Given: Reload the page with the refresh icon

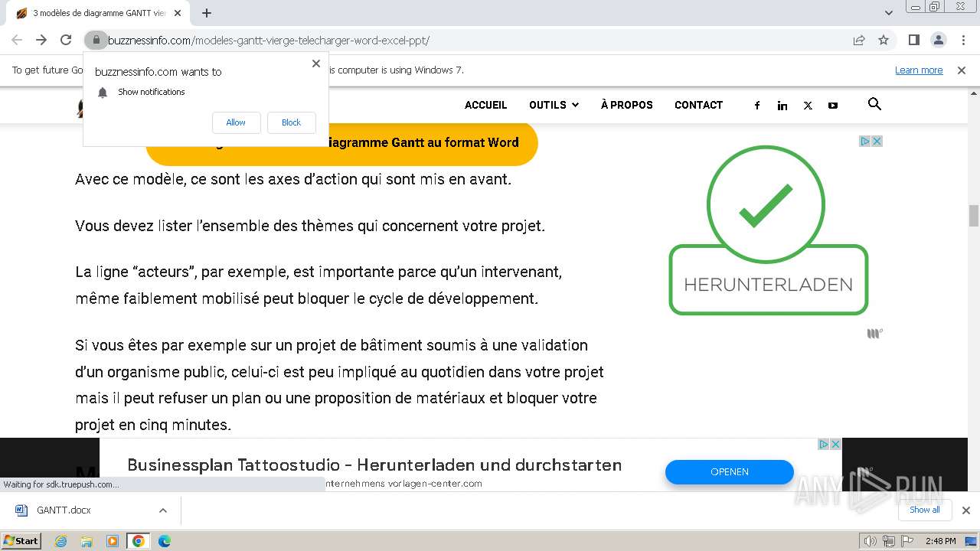Looking at the screenshot, I should tap(66, 41).
